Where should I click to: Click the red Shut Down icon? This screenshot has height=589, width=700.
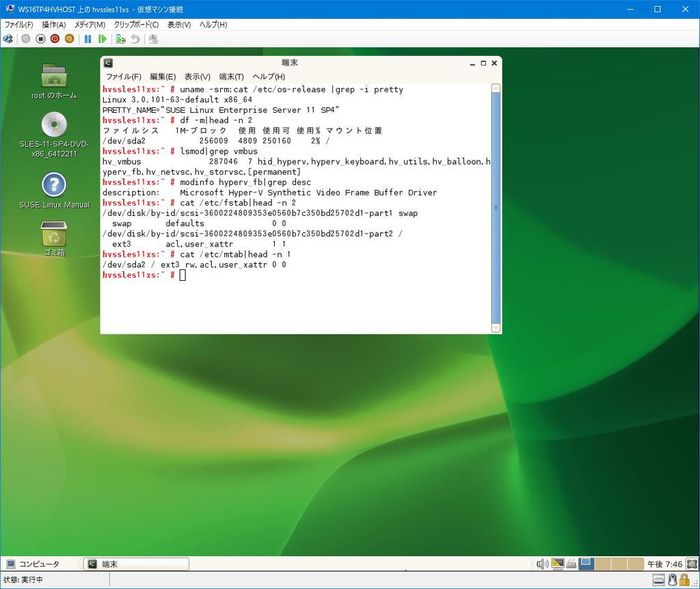point(55,39)
